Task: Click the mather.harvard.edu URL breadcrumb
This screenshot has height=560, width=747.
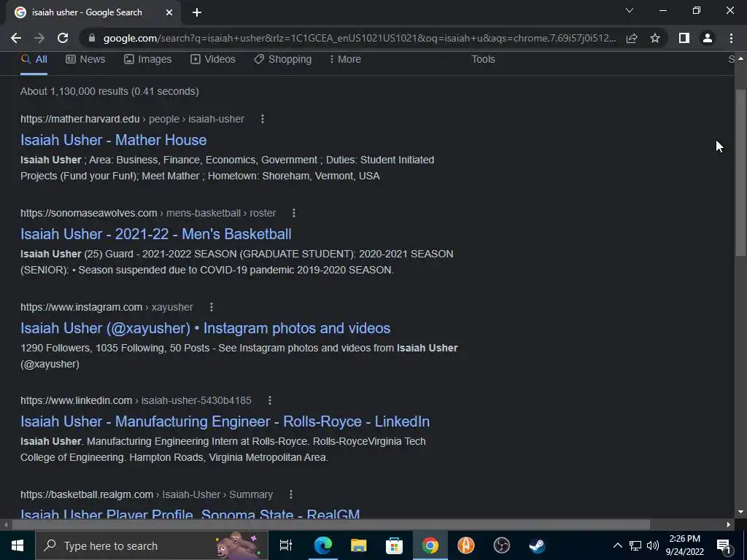Action: coord(132,119)
